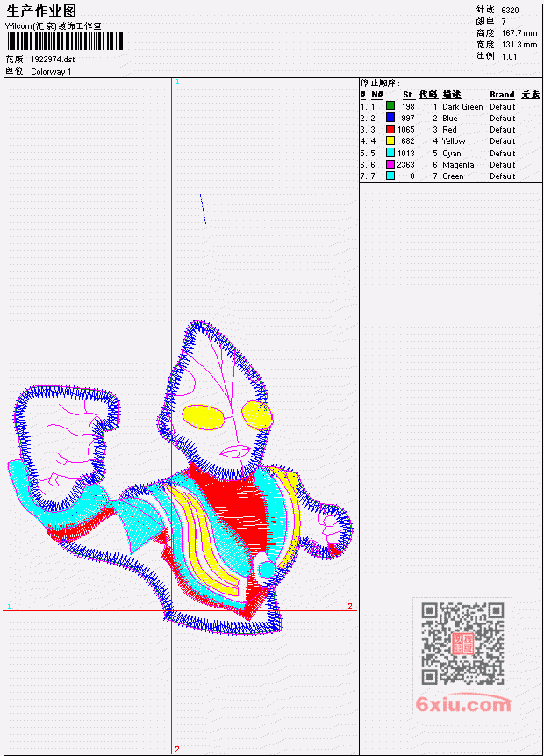
Task: Click the Blue description text
Action: click(450, 119)
